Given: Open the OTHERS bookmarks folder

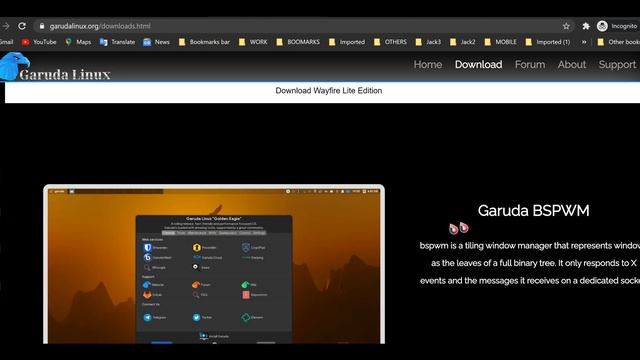Looking at the screenshot, I should pos(390,42).
